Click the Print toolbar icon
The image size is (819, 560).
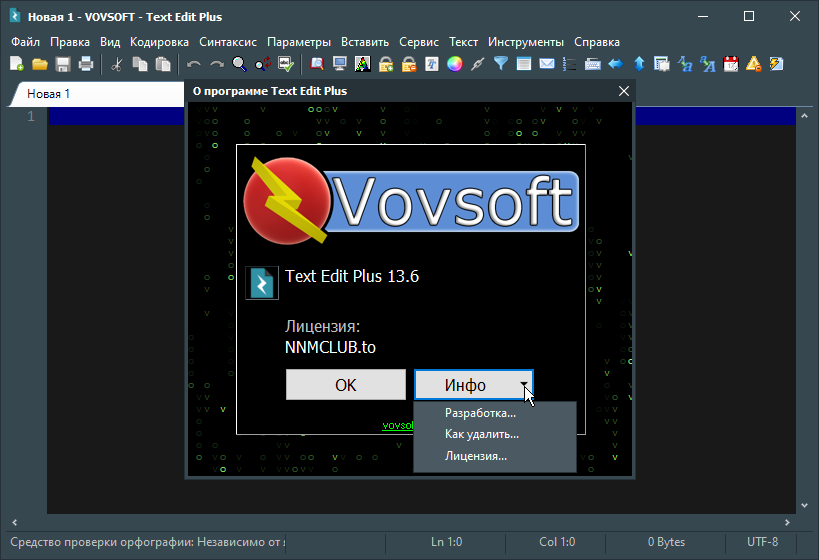tap(86, 64)
